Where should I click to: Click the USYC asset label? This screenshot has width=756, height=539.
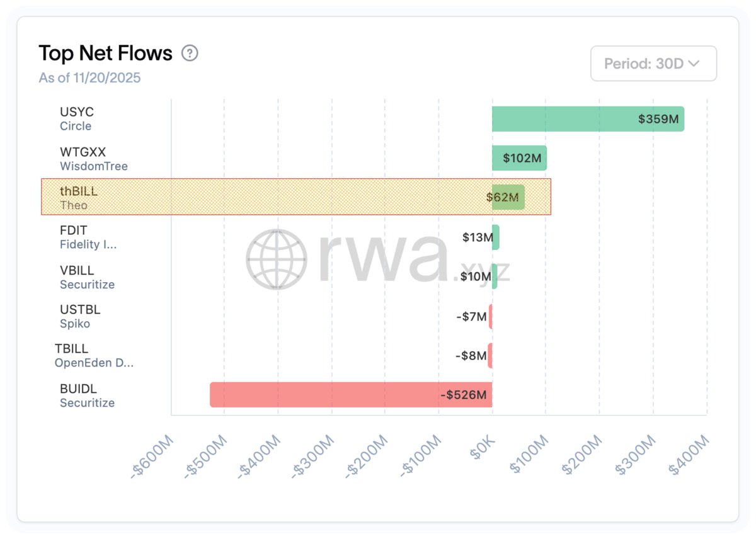click(x=77, y=112)
